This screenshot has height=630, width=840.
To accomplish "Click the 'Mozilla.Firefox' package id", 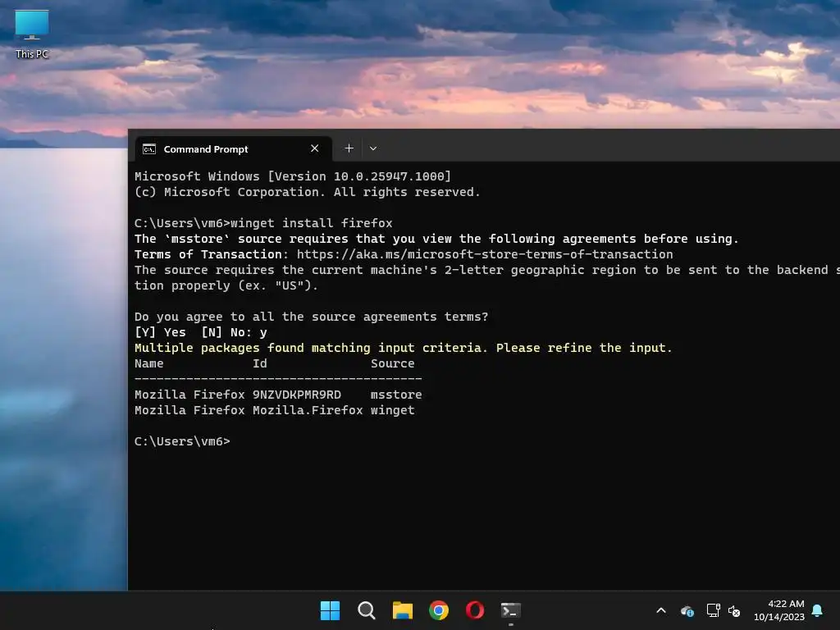I will (x=308, y=410).
